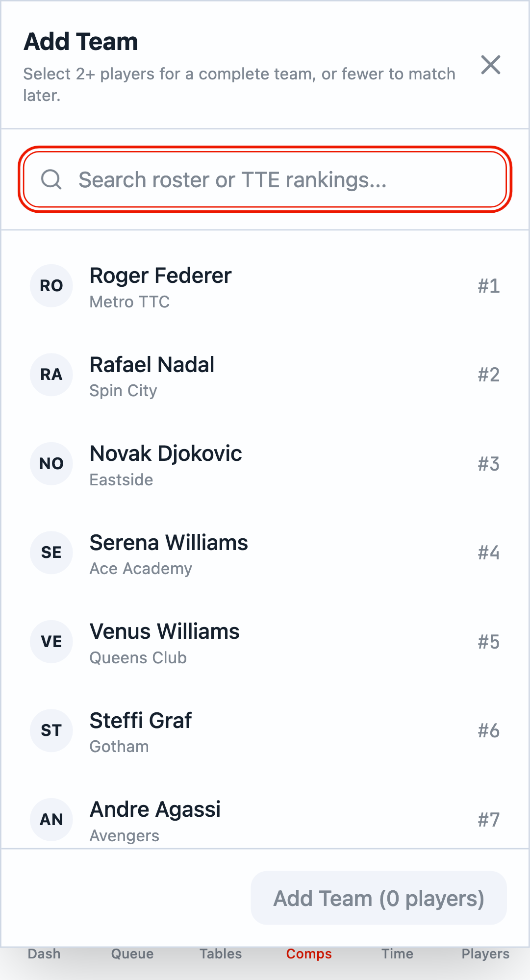Open the Tables tab

(220, 954)
